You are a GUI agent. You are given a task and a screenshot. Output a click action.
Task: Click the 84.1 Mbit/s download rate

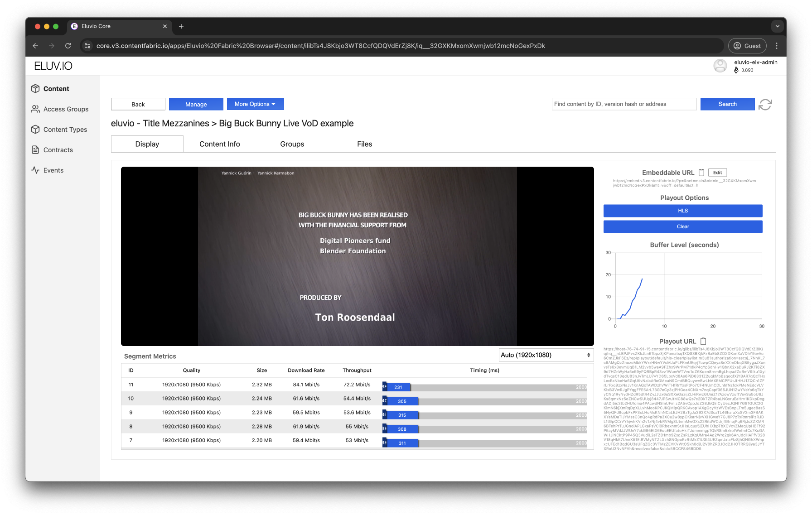pyautogui.click(x=306, y=385)
